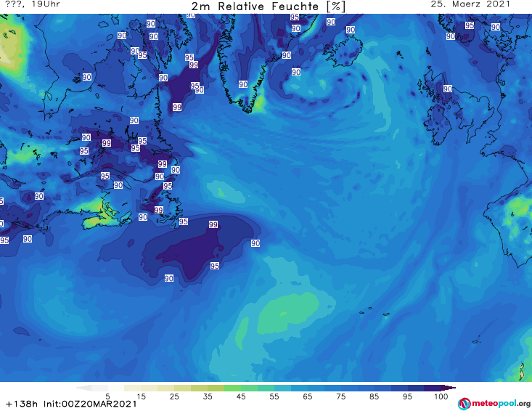The height and width of the screenshot is (411, 532).
Task: Click the map title '2m Relative Feuchte [%]'
Action: [268, 7]
